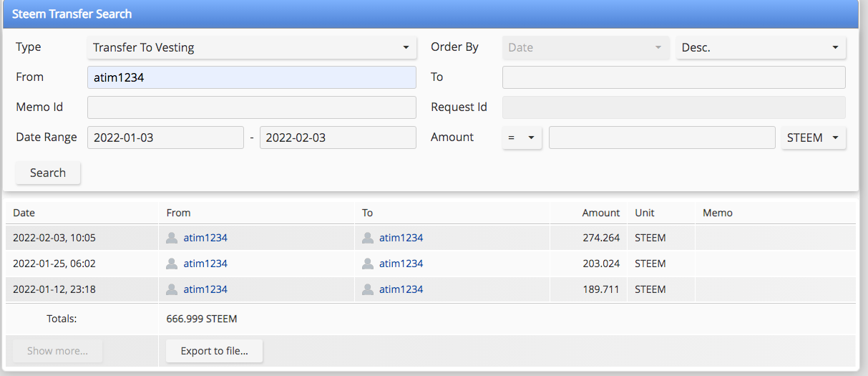Click the Steem Transfer Search title bar
This screenshot has height=376, width=868.
pos(431,14)
